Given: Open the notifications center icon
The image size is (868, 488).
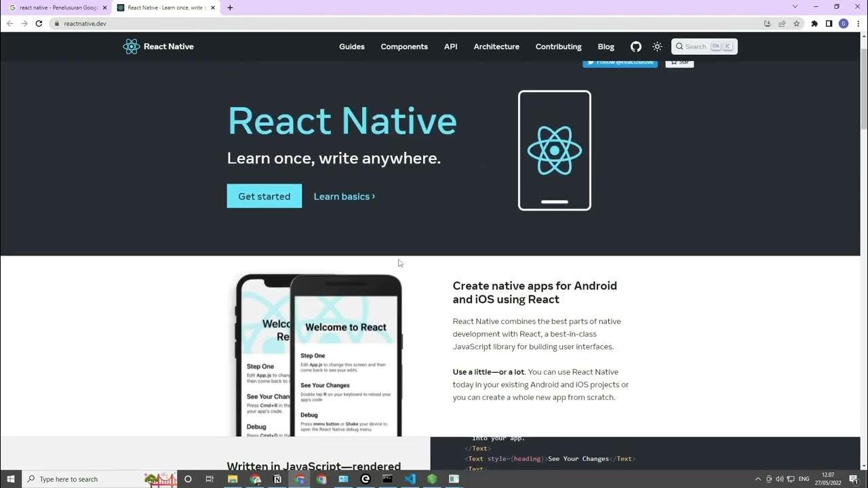Looking at the screenshot, I should (855, 479).
